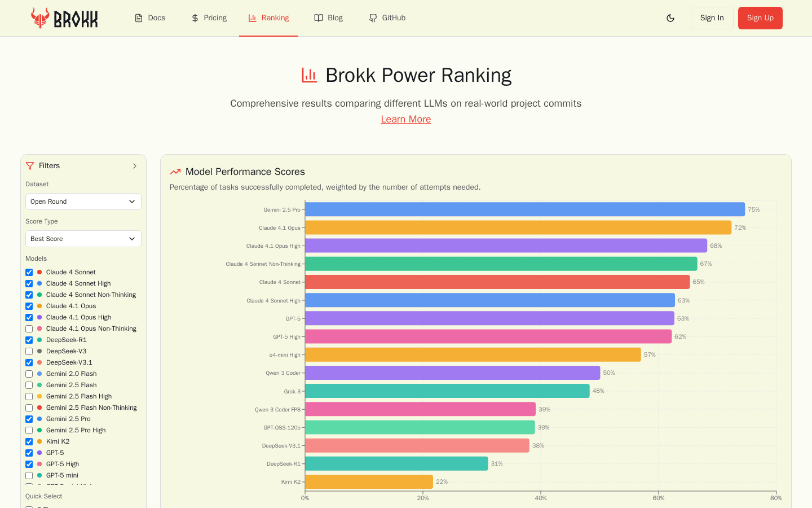Click the red chart icon beside Brokk Power Ranking
This screenshot has height=508, width=812.
tap(309, 75)
